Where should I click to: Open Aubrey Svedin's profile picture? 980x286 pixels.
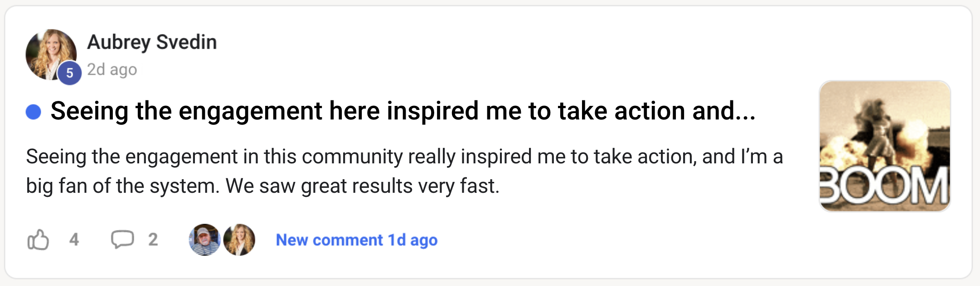point(49,52)
